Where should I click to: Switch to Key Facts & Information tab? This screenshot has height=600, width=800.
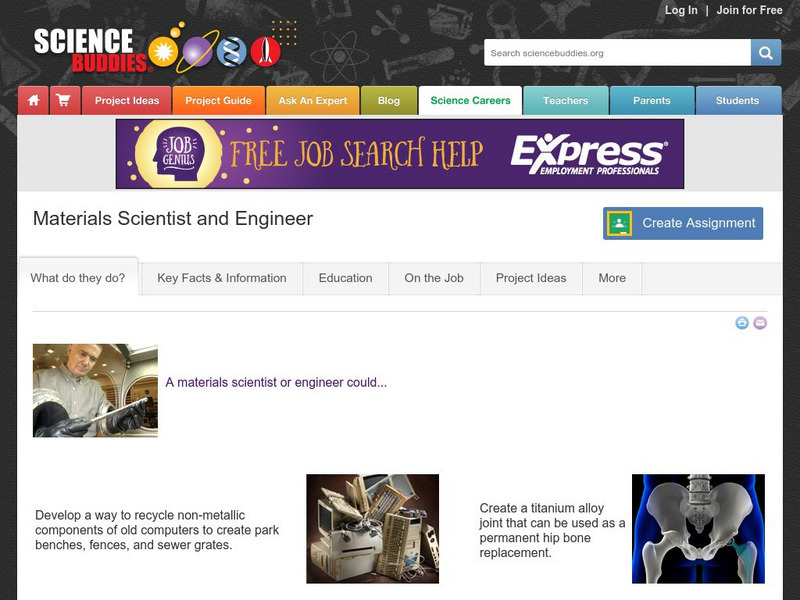[x=221, y=279]
